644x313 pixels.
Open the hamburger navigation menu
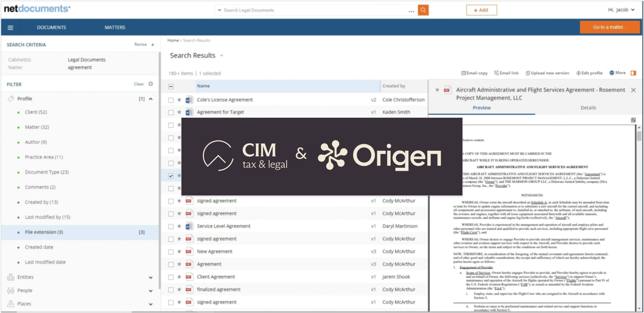tap(10, 27)
